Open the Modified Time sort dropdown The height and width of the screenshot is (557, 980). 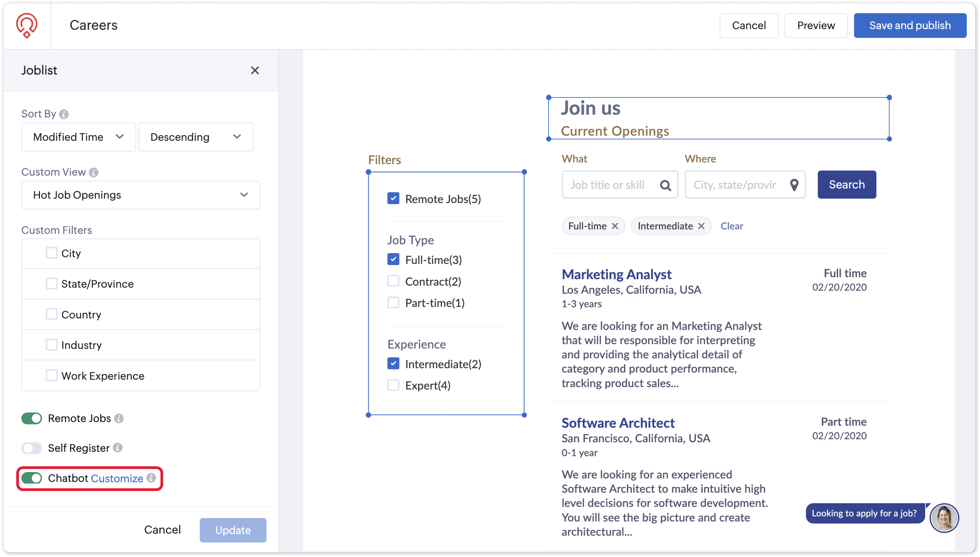tap(78, 137)
